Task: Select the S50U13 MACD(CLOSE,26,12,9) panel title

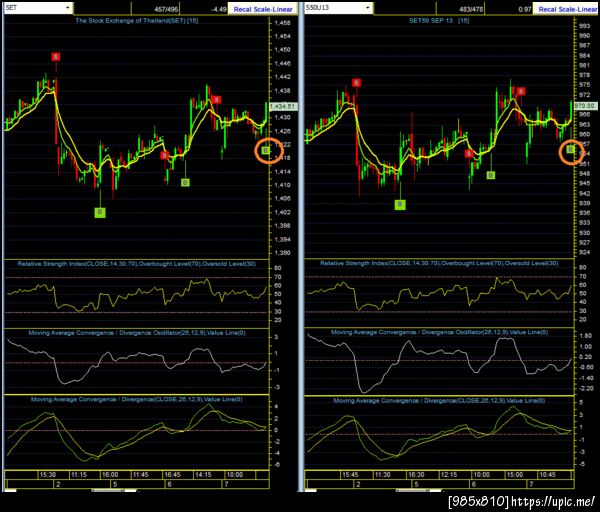Action: coord(439,400)
